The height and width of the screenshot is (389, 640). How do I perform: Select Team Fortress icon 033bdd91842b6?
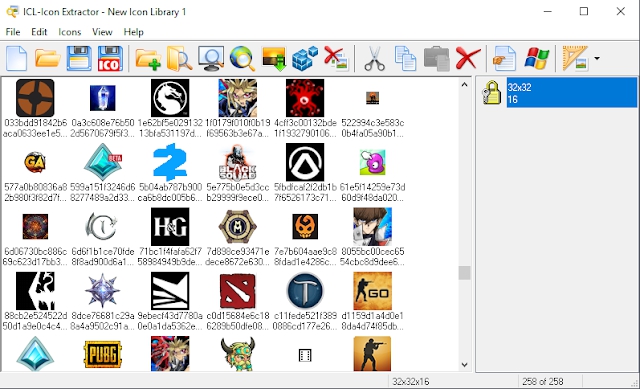click(x=35, y=98)
